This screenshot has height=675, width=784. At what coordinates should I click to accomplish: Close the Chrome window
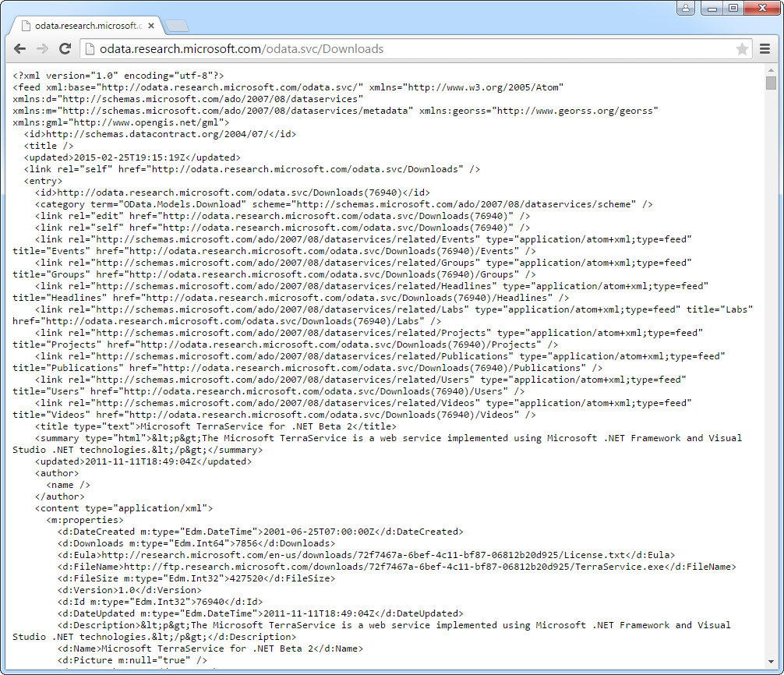point(761,8)
